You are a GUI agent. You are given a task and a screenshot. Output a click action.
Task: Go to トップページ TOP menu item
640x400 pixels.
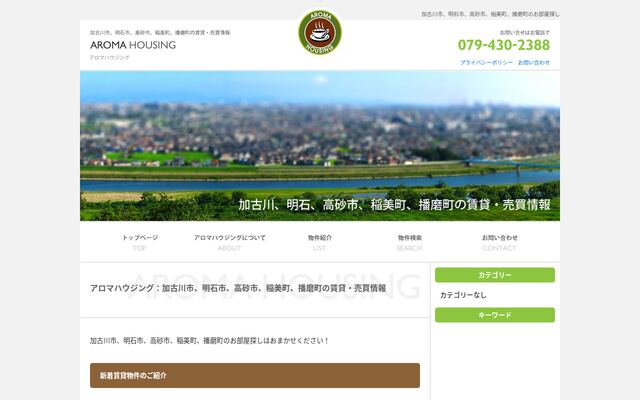[x=140, y=242]
